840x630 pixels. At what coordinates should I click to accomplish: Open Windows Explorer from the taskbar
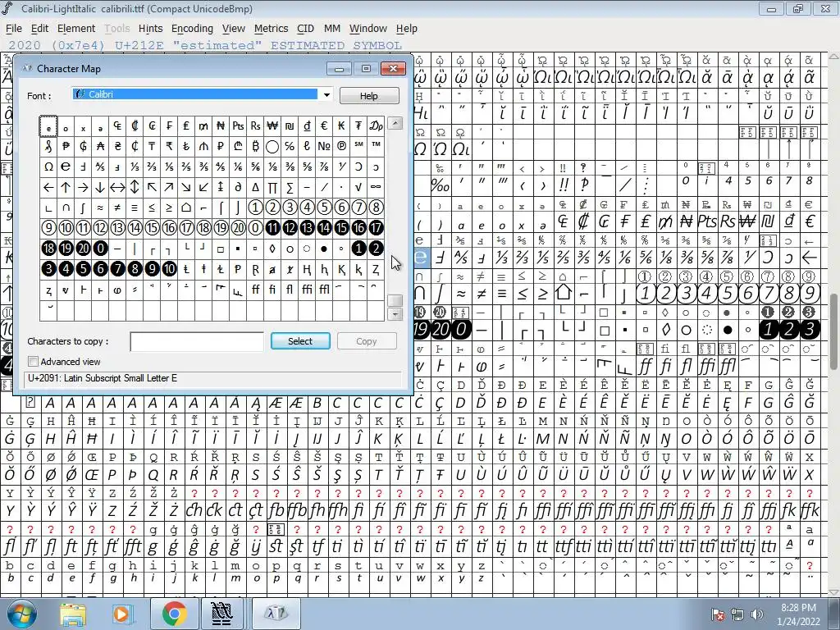72,614
